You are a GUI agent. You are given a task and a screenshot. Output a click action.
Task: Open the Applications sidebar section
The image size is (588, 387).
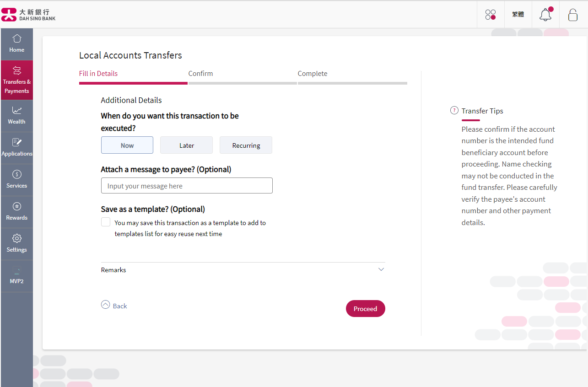pos(17,148)
